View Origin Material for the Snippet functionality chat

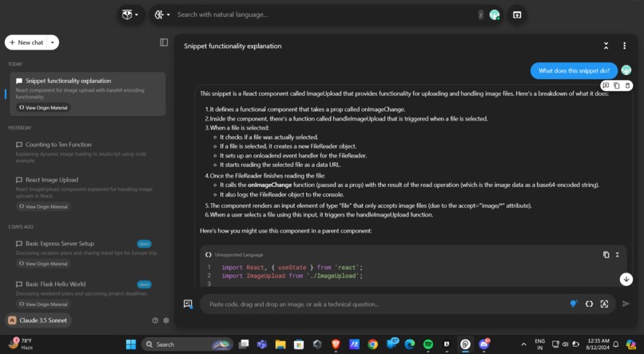click(43, 108)
